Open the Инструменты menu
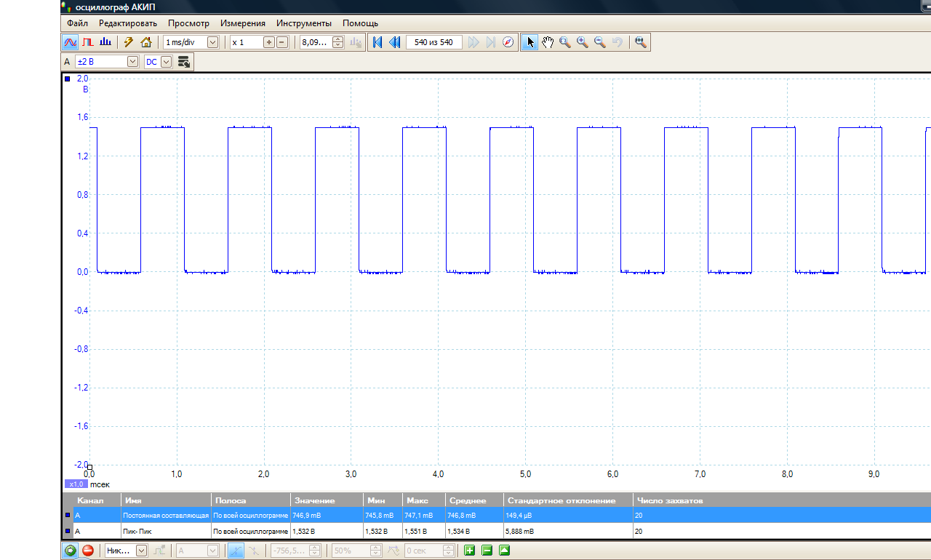 303,23
